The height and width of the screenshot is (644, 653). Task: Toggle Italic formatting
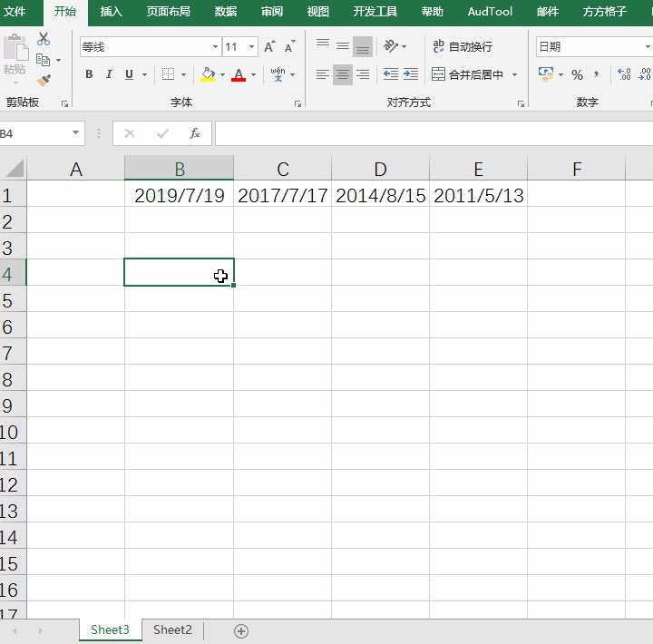point(109,74)
